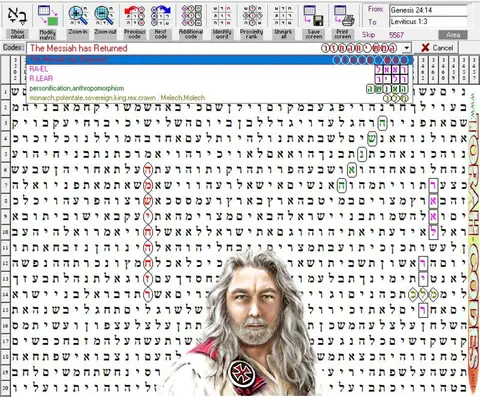Select 'personification,anthropomorphism' code entry
Image resolution: width=480 pixels, height=397 pixels.
(220, 88)
